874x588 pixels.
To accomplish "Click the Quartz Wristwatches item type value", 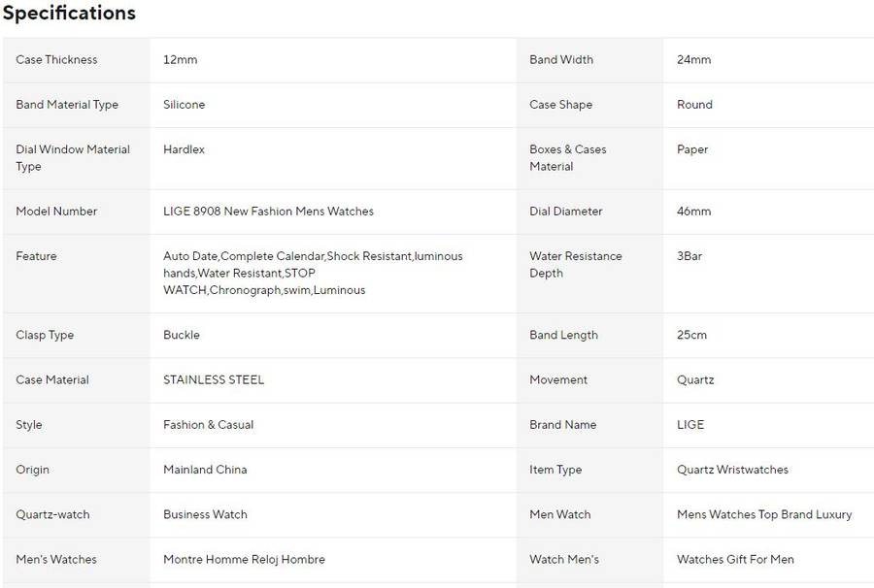I will point(732,470).
